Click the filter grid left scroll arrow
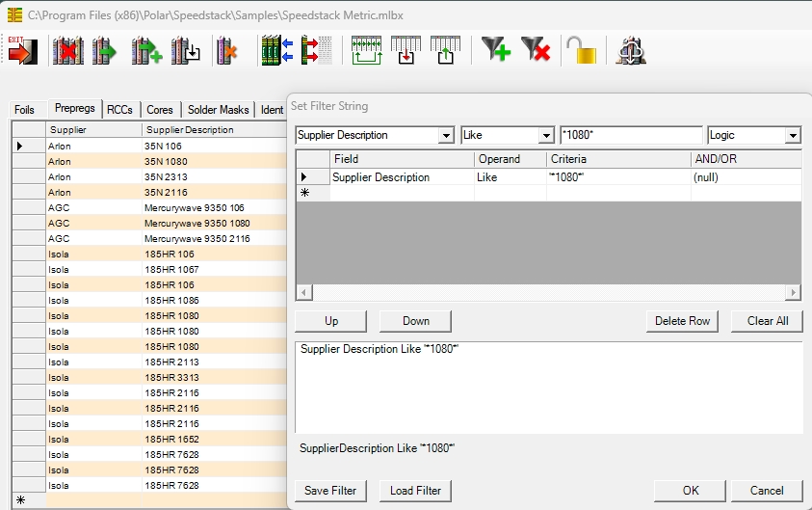The image size is (812, 510). pyautogui.click(x=304, y=292)
